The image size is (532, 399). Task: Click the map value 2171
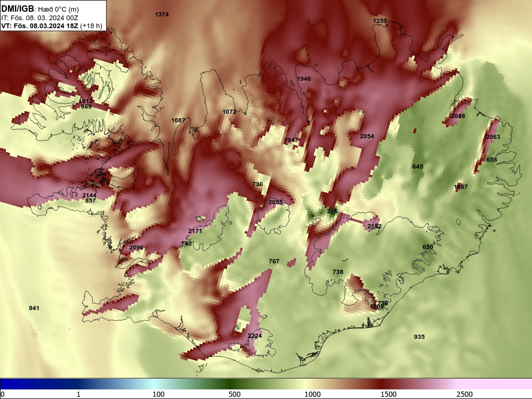(195, 231)
